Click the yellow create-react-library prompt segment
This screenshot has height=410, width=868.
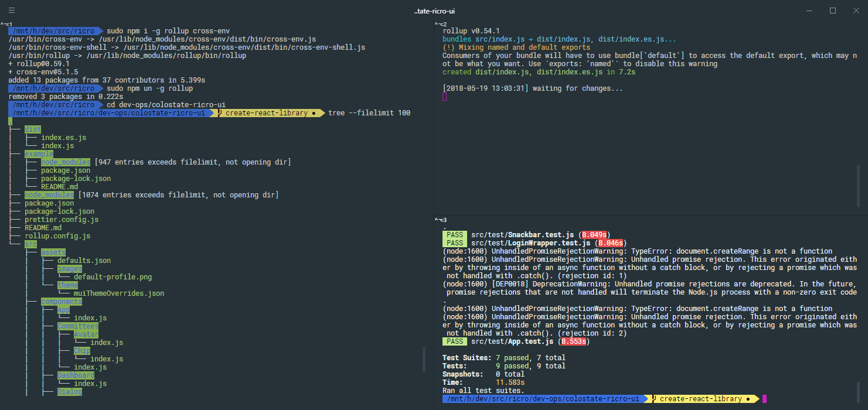pos(703,398)
